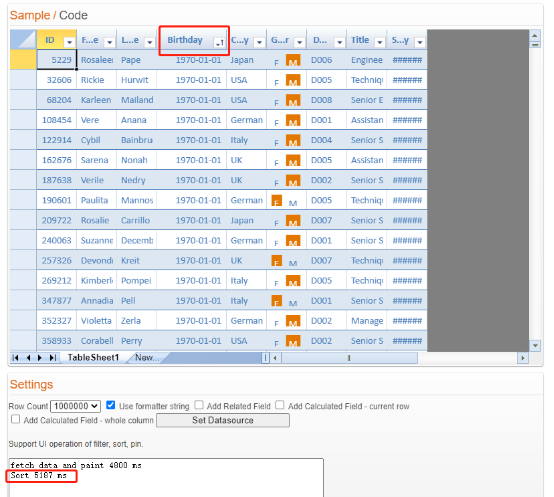This screenshot has width=554, height=497.
Task: Enable Add Related Field checkbox
Action: point(199,405)
